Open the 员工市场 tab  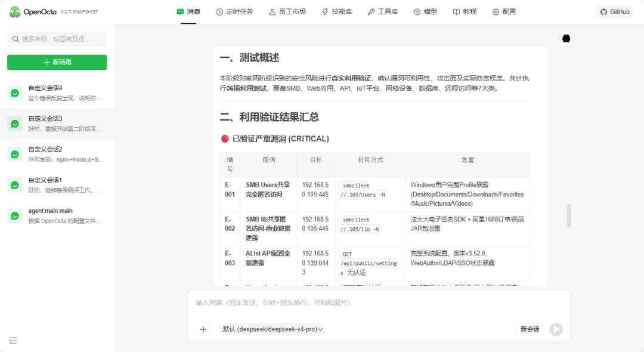click(x=287, y=12)
